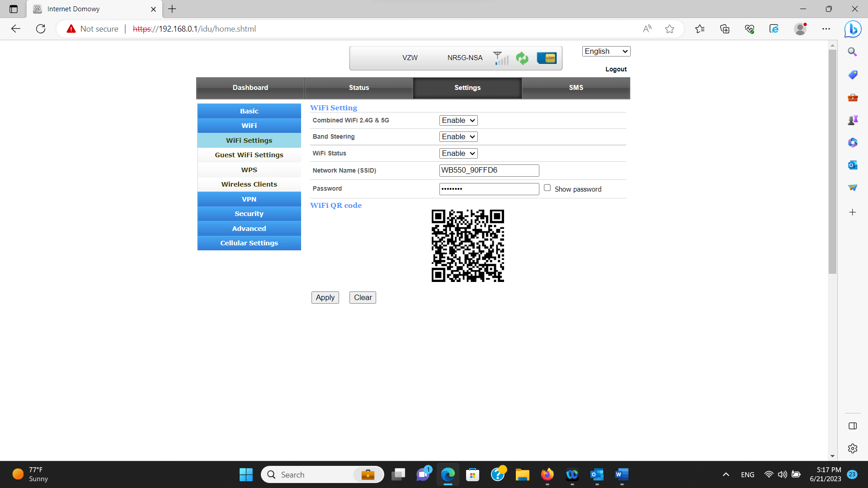Screen dimensions: 868x488
Task: Click the Logout link
Action: (x=616, y=69)
